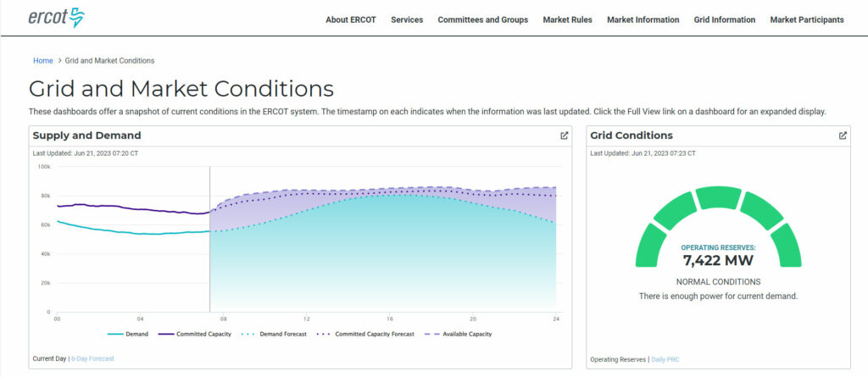Viewport: 868px width, 377px height.
Task: Toggle Committed Capacity Forecast legend series
Action: 364,335
